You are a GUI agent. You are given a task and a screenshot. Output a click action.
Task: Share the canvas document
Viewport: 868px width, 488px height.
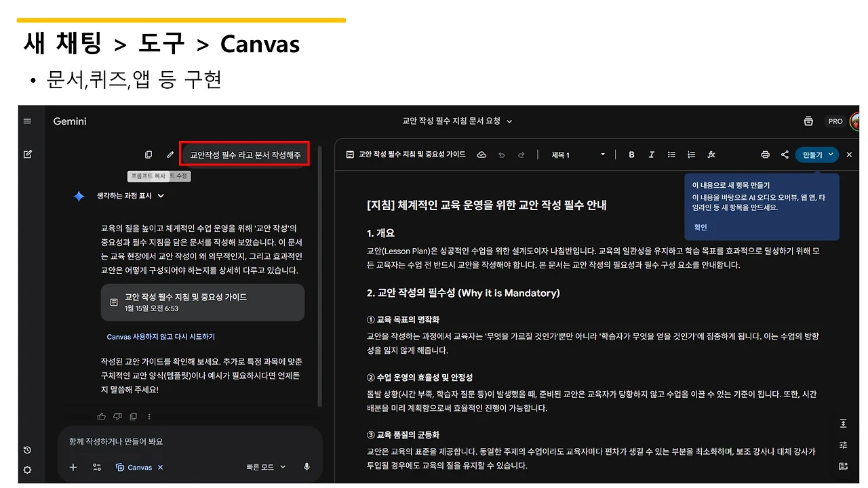[x=785, y=155]
